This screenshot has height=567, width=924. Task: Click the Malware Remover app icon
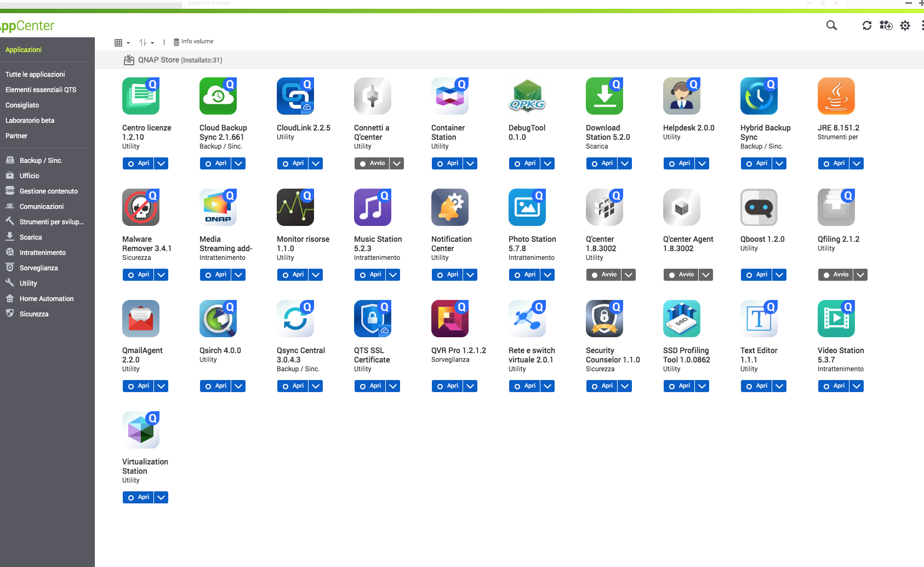(141, 207)
